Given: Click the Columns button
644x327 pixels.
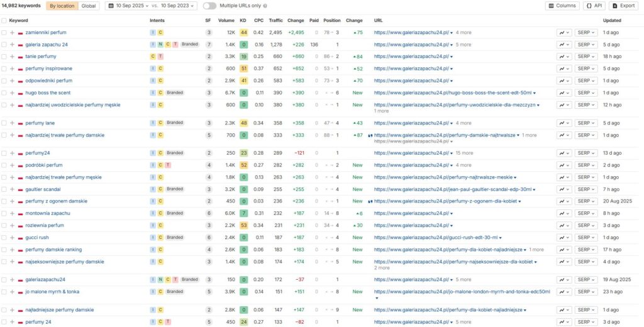Looking at the screenshot, I should click(x=562, y=6).
